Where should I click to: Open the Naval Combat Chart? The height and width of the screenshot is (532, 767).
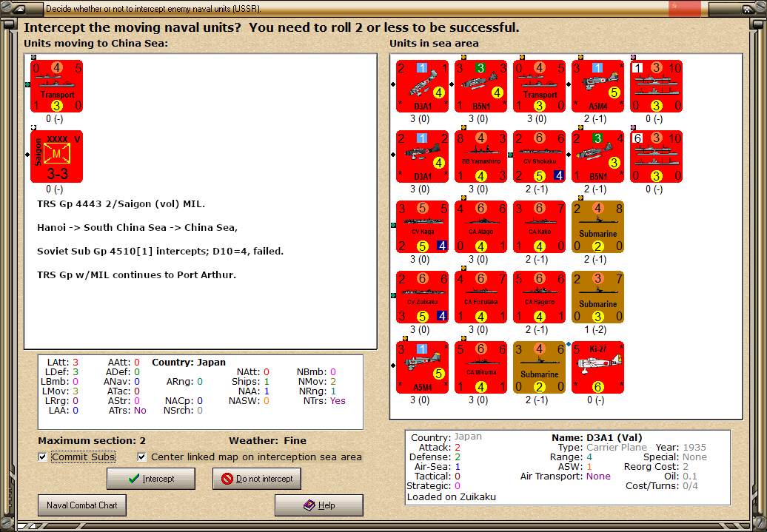pyautogui.click(x=81, y=505)
